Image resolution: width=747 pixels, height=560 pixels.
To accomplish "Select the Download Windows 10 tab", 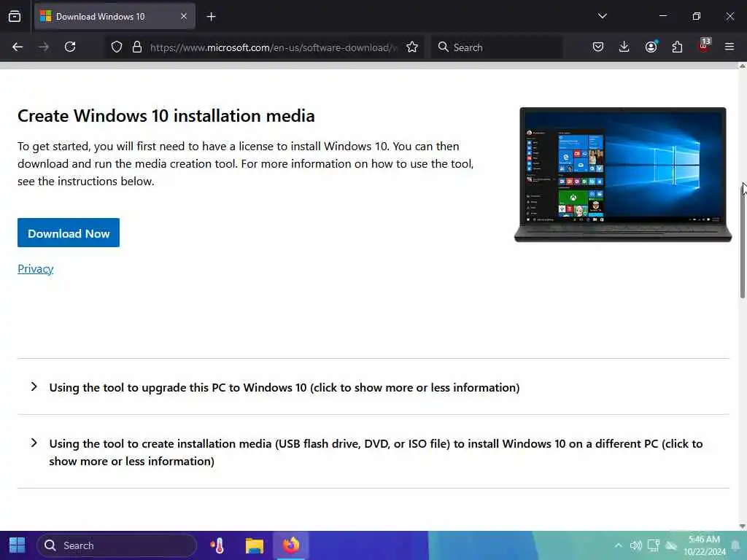I will [x=115, y=16].
